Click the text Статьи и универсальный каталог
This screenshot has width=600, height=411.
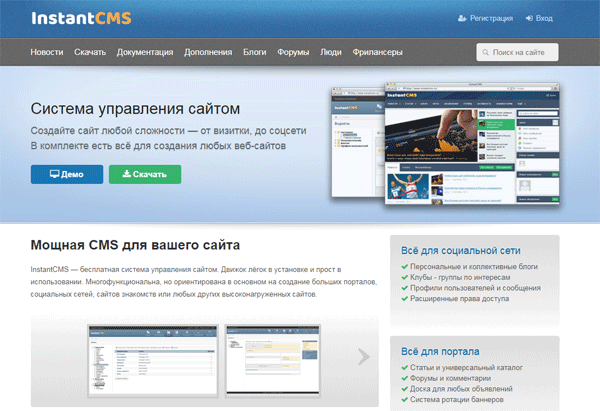pyautogui.click(x=466, y=367)
